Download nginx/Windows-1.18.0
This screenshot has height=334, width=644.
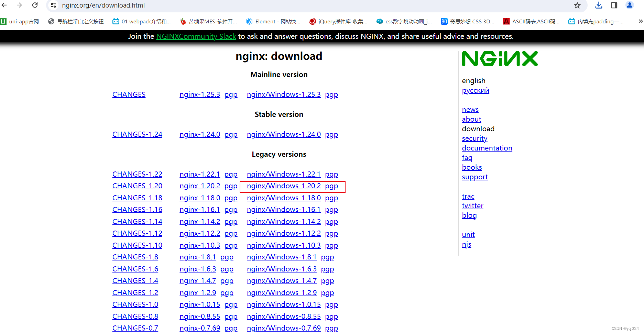click(x=284, y=198)
